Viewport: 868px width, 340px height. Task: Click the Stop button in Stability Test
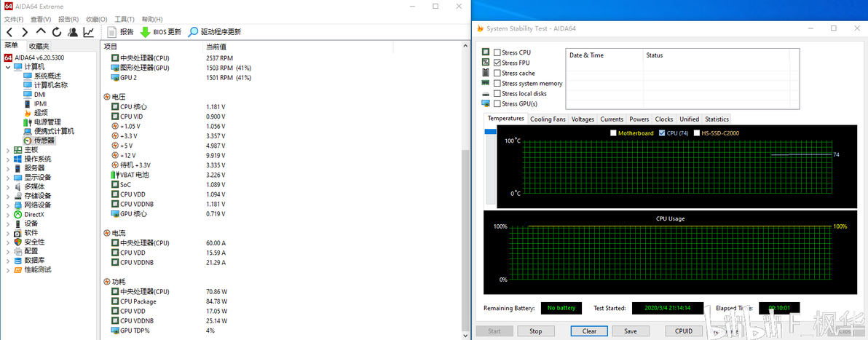(535, 331)
